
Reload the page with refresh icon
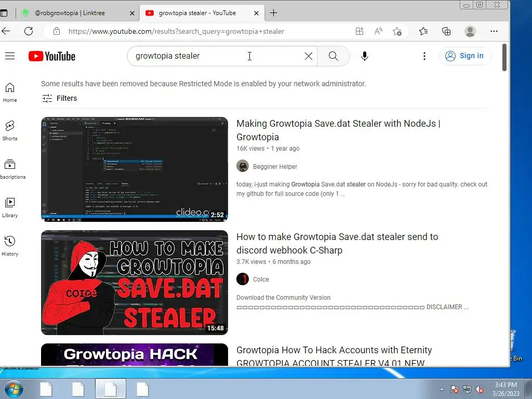(x=29, y=31)
